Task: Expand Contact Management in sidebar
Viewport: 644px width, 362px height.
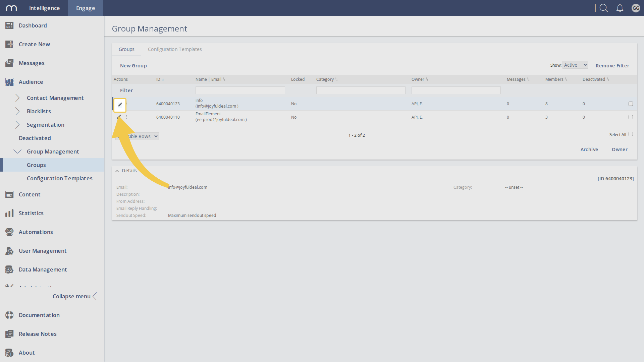Action: 17,98
